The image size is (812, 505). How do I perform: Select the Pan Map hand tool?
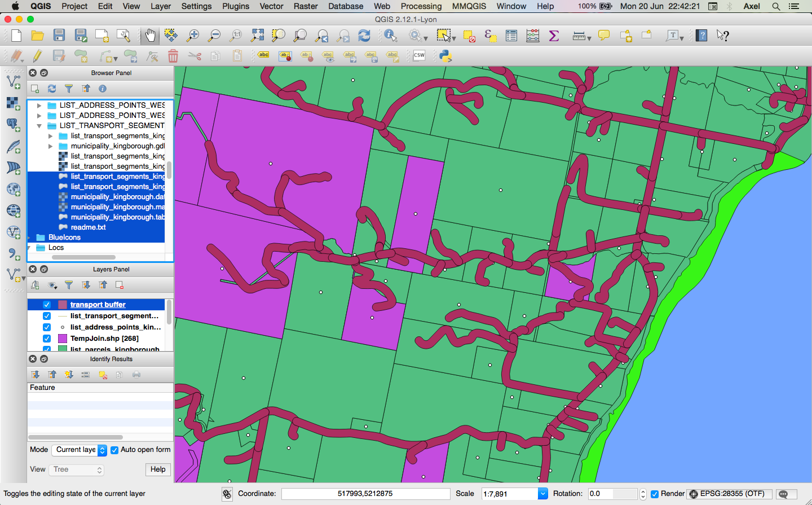(x=150, y=36)
